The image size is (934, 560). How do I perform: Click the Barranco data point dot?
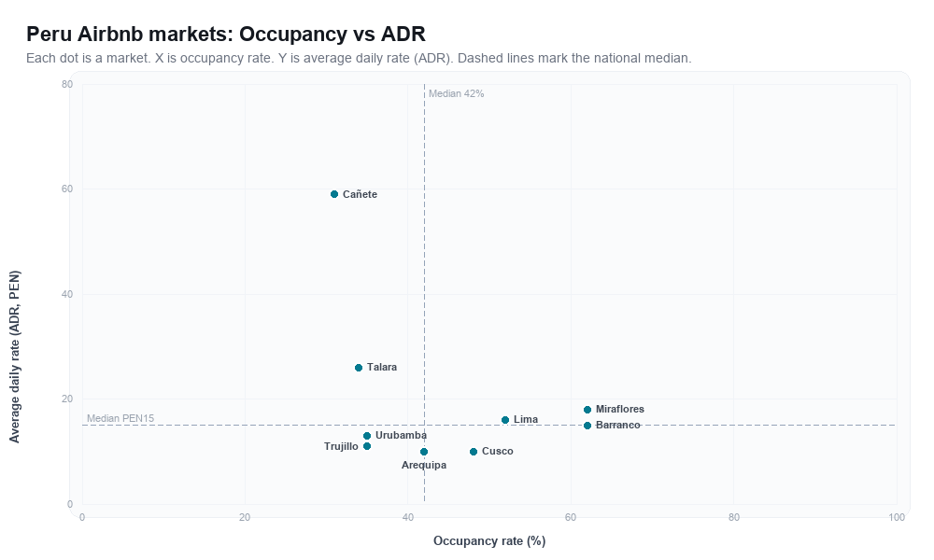(x=587, y=426)
